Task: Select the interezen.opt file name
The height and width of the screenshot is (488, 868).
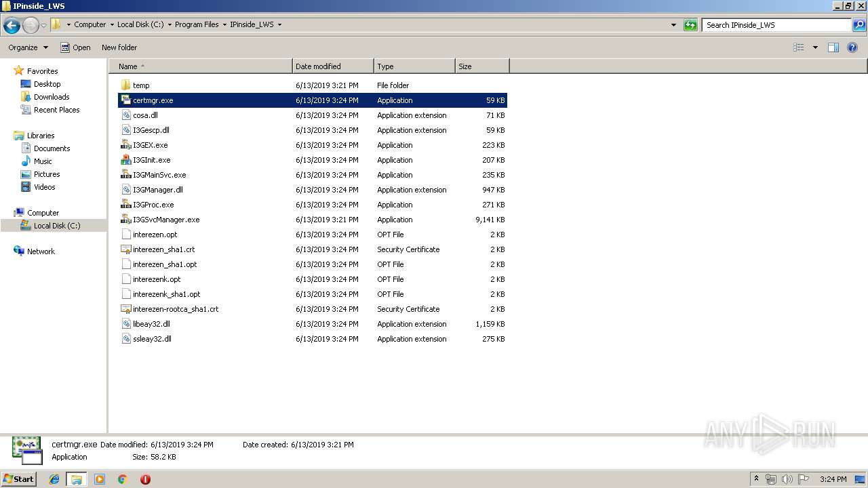Action: click(155, 235)
